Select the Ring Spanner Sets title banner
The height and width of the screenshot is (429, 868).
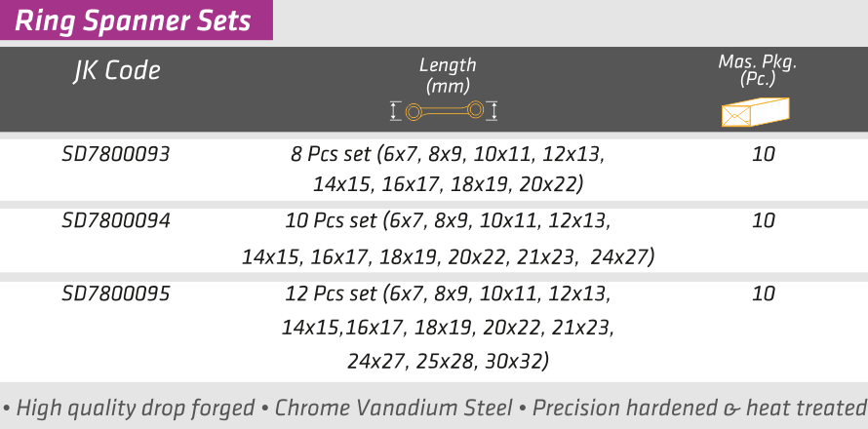(135, 19)
